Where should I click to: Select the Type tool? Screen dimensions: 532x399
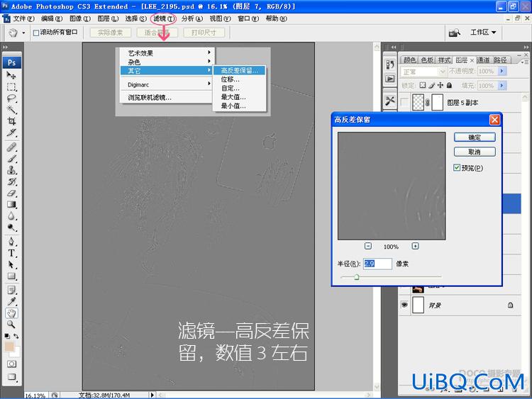[x=11, y=253]
